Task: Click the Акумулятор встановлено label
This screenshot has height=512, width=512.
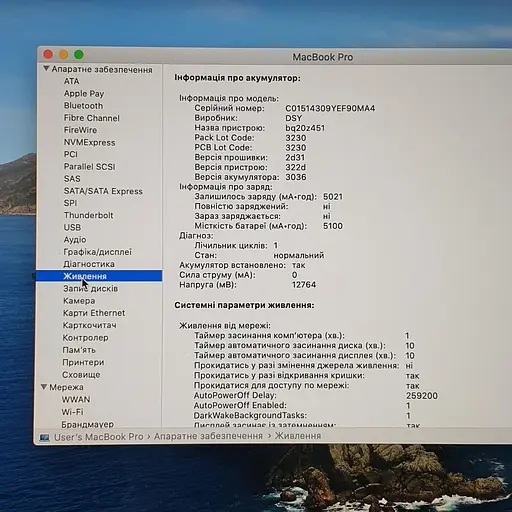Action: coord(232,265)
